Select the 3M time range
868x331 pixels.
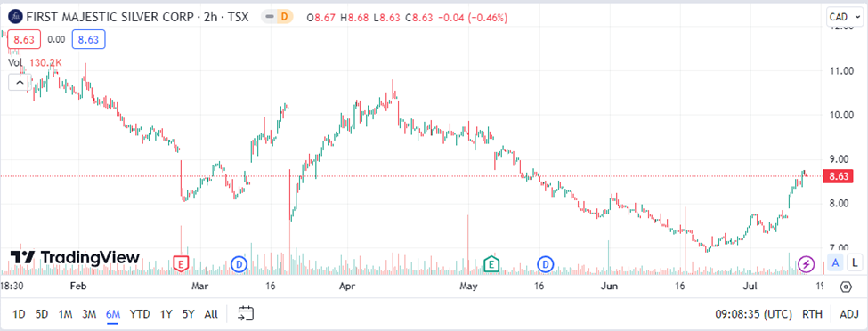pyautogui.click(x=89, y=314)
